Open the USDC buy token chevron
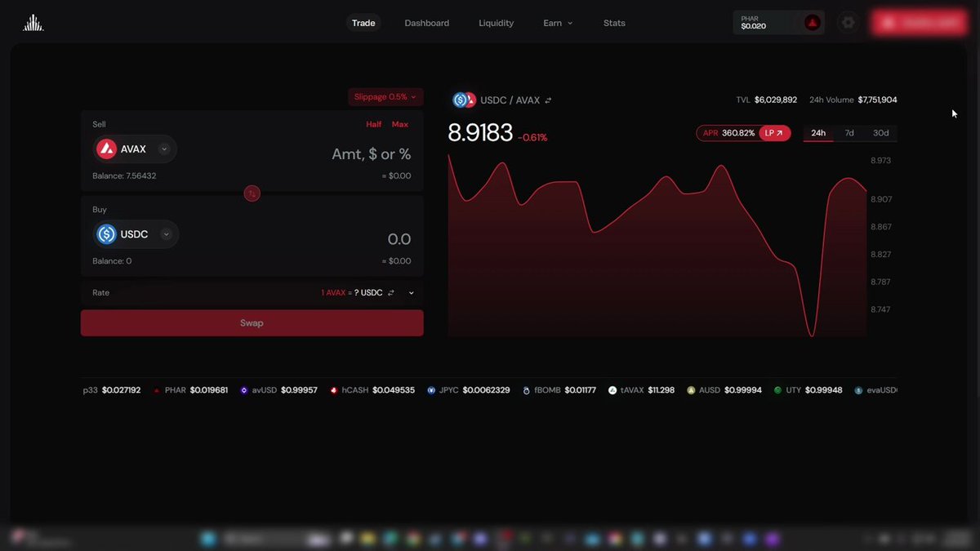Image resolution: width=980 pixels, height=551 pixels. [166, 234]
